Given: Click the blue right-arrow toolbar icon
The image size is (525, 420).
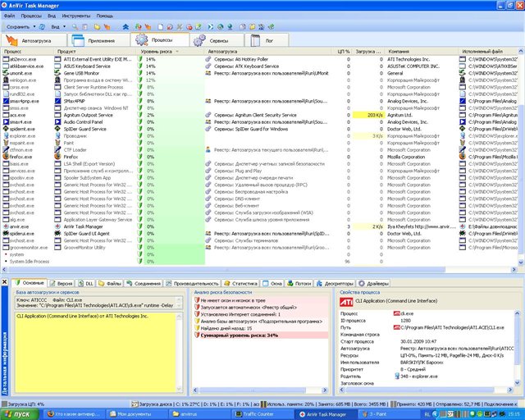Looking at the screenshot, I should (x=211, y=27).
